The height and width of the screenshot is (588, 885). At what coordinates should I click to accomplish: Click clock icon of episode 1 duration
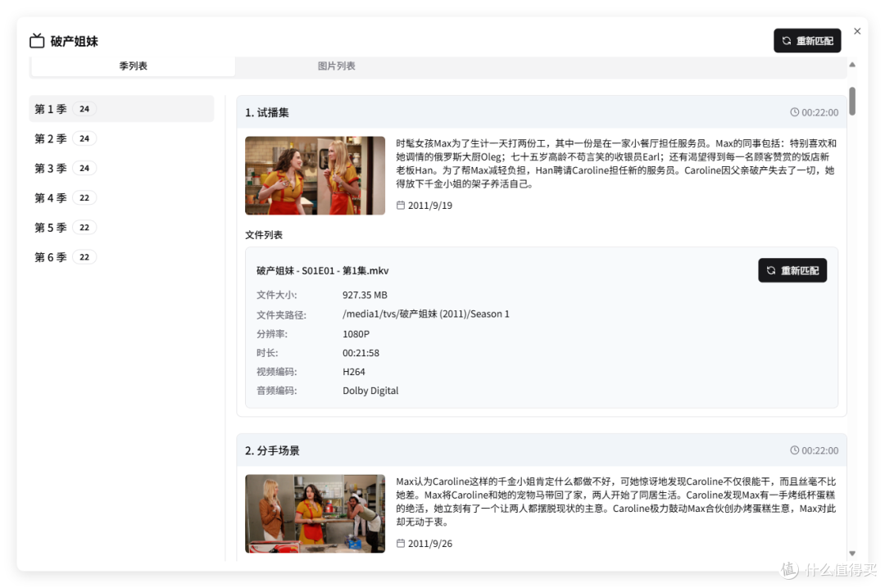click(794, 112)
